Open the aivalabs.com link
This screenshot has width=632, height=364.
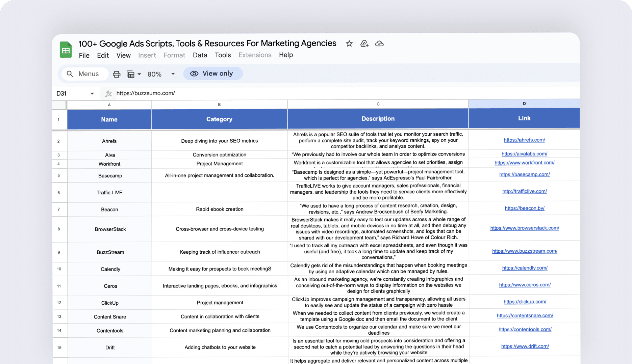click(x=524, y=154)
